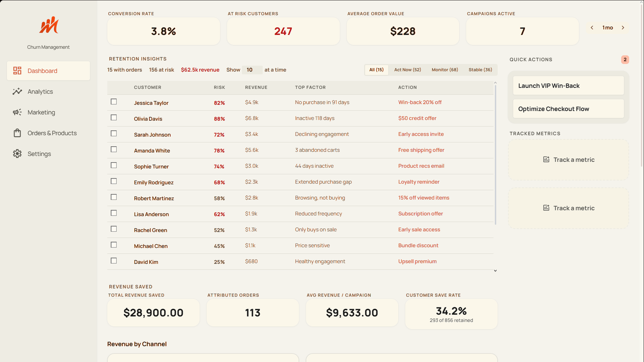Screen dimensions: 644x362
Task: Click the table's scroll-down arrow
Action: (x=495, y=271)
